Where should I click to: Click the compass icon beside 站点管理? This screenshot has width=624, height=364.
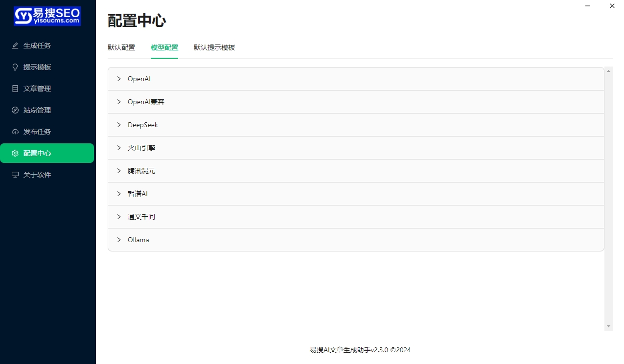click(x=15, y=110)
